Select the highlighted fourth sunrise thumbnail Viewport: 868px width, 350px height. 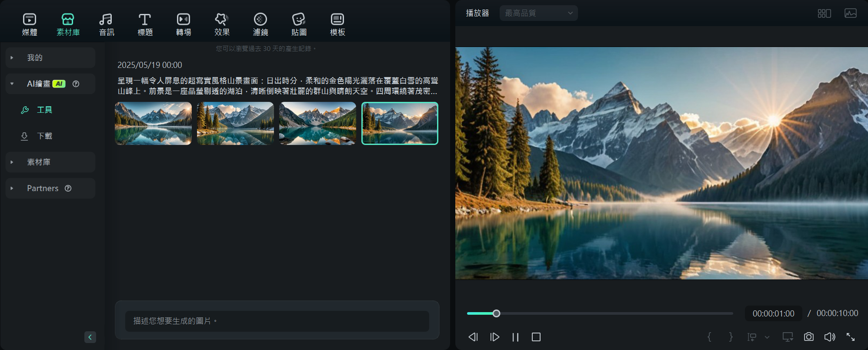(400, 123)
